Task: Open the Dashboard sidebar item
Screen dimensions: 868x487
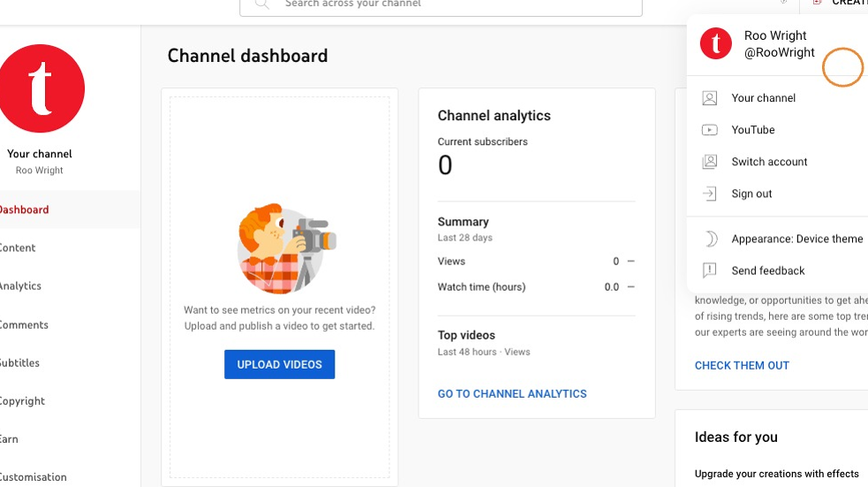Action: (x=70, y=209)
